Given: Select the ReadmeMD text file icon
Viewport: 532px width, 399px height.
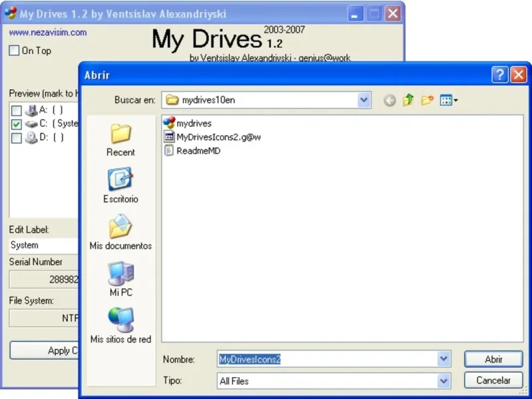Looking at the screenshot, I should point(169,150).
